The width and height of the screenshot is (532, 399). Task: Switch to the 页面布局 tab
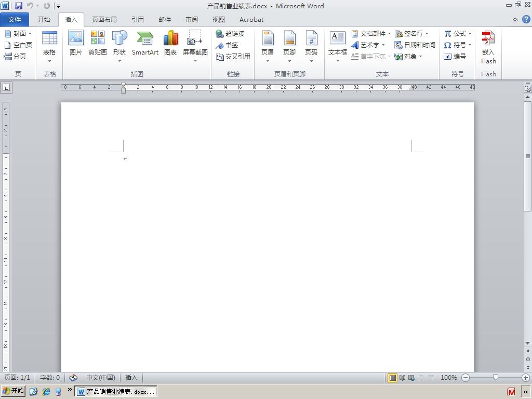tap(104, 20)
